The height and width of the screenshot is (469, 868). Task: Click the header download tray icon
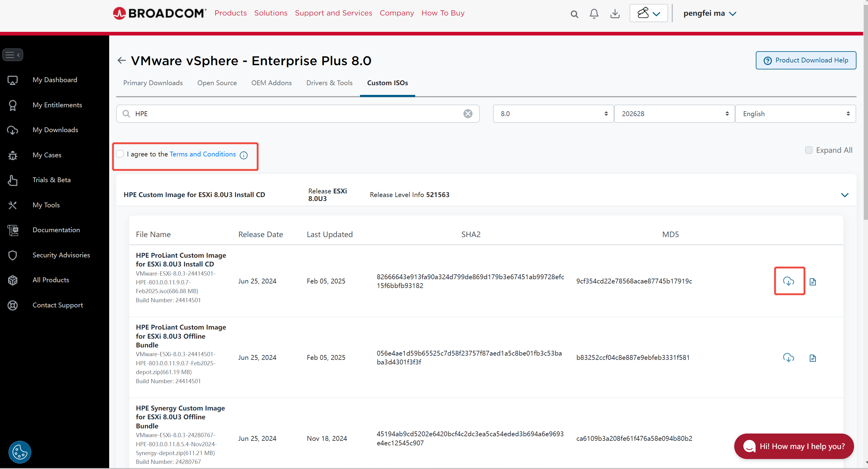(x=615, y=13)
